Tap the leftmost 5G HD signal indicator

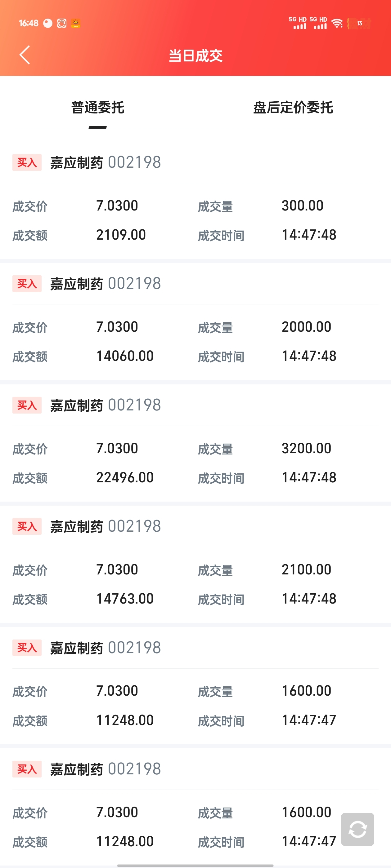(298, 23)
